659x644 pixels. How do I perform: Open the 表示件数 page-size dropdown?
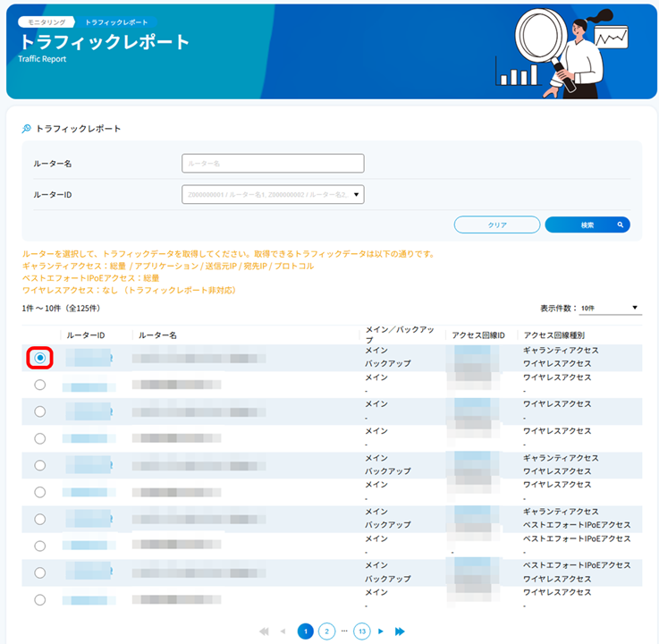[x=610, y=308]
